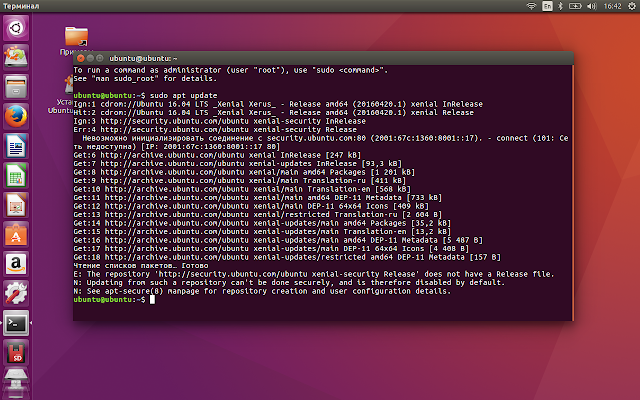
Task: Open keyboard layout En indicator
Action: coord(547,6)
